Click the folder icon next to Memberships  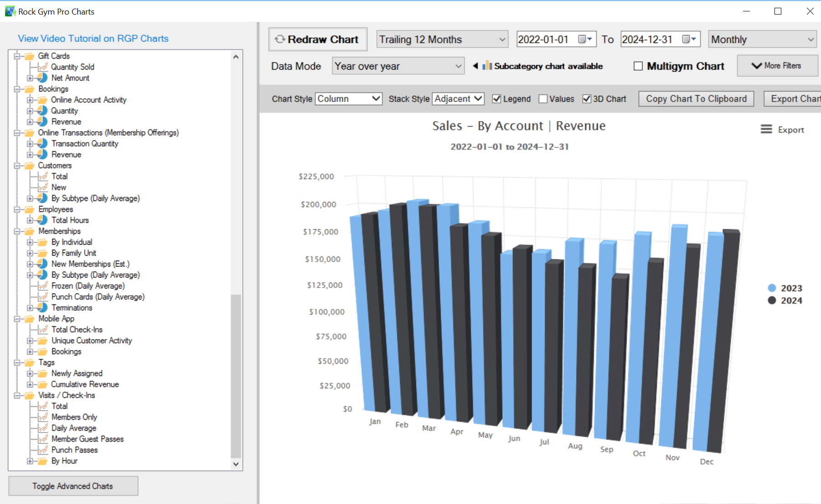point(30,231)
